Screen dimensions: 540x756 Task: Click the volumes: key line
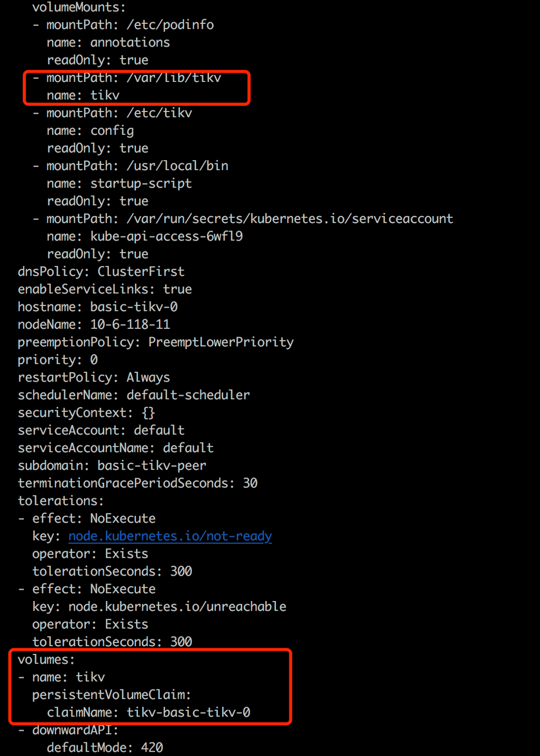point(47,659)
